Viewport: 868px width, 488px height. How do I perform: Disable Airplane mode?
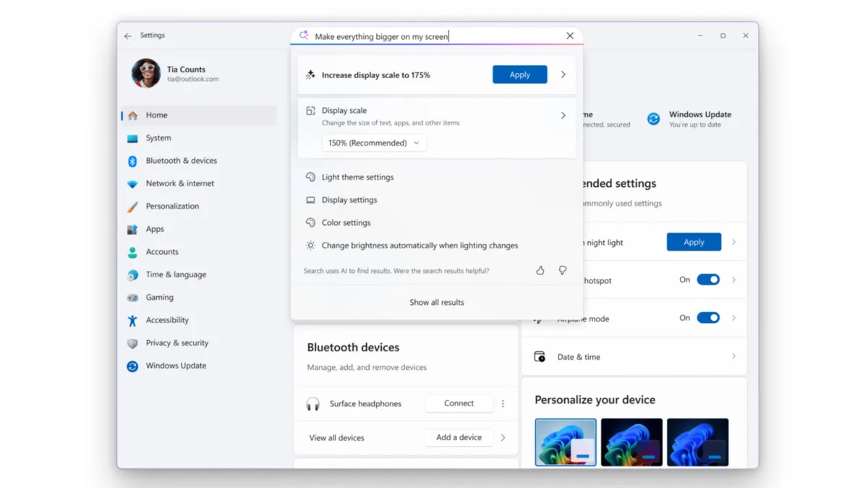709,317
